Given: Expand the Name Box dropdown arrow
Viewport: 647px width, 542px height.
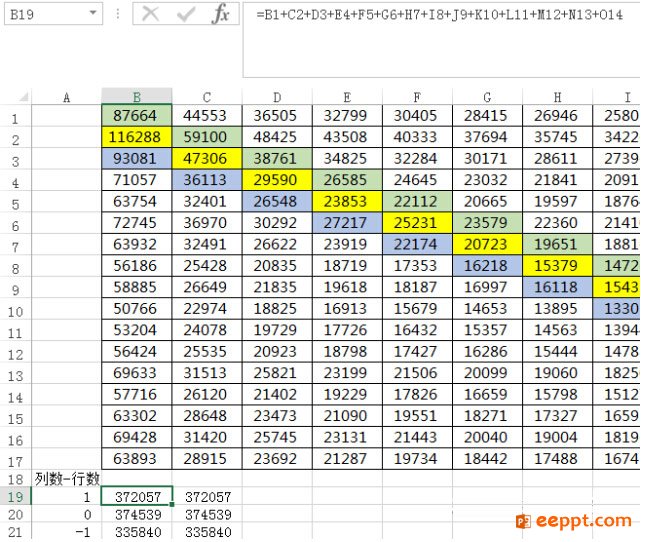Looking at the screenshot, I should click(x=93, y=13).
